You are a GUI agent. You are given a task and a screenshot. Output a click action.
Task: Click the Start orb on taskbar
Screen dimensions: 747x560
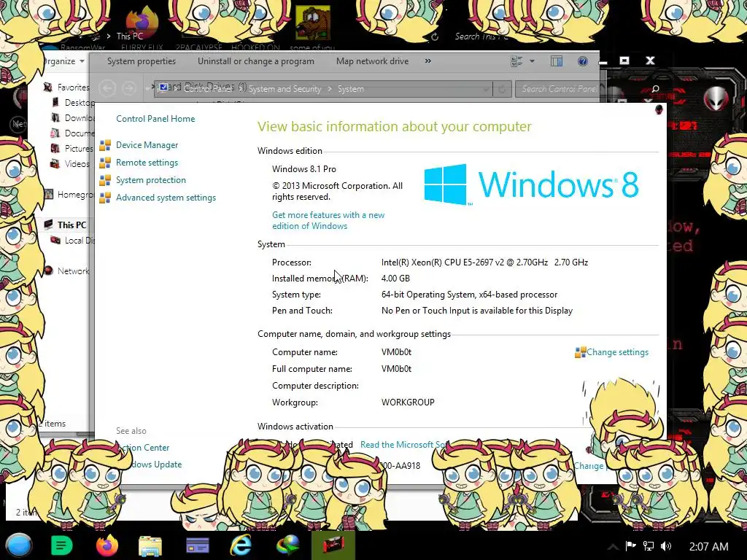click(x=18, y=545)
